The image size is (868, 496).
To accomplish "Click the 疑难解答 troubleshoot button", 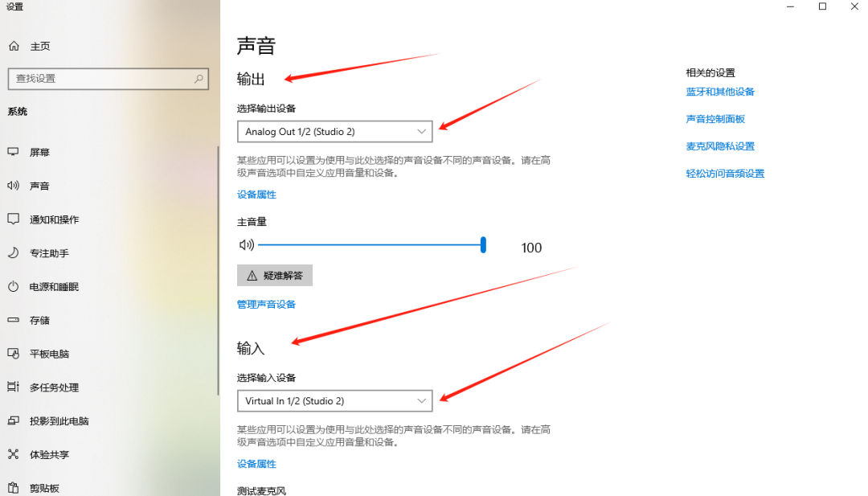I will 275,275.
